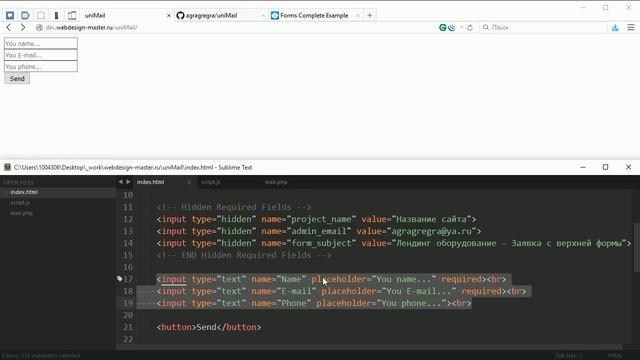Open the URL history dropdown arrow
Viewport: 640px width, 360px height.
click(x=462, y=27)
